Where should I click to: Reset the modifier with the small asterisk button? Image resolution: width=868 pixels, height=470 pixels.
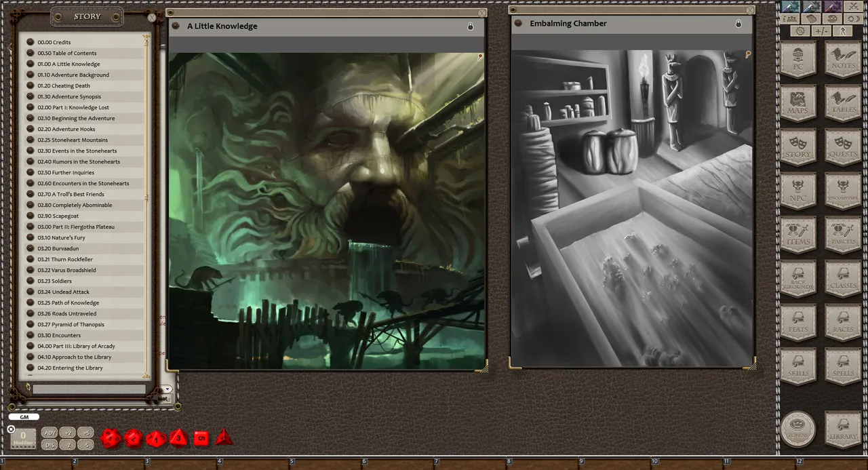11,429
